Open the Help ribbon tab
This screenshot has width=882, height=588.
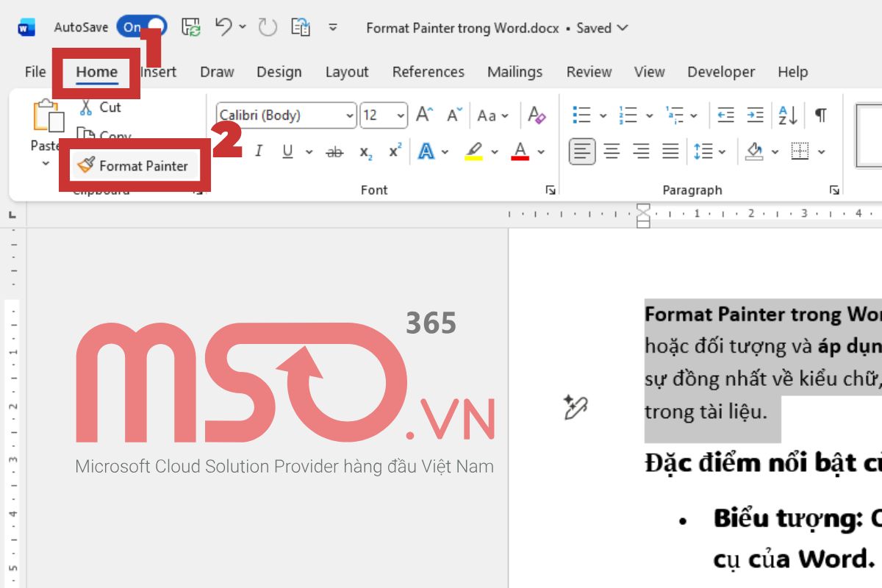(x=792, y=71)
